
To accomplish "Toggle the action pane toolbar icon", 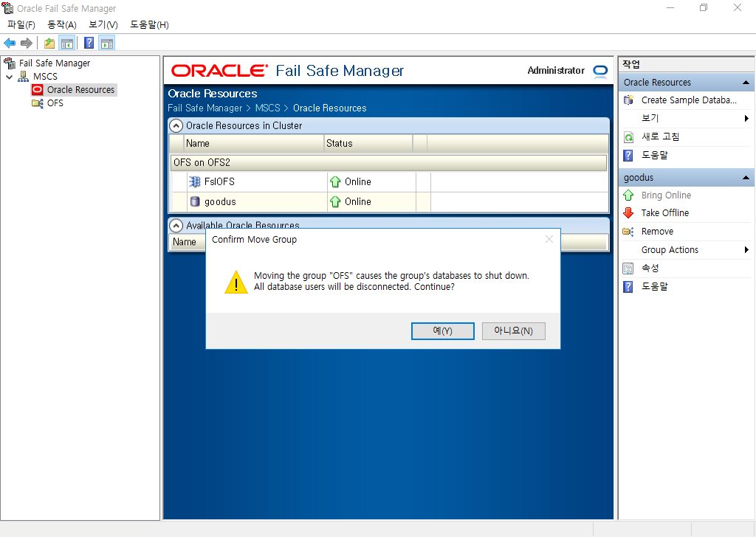I will (x=107, y=44).
